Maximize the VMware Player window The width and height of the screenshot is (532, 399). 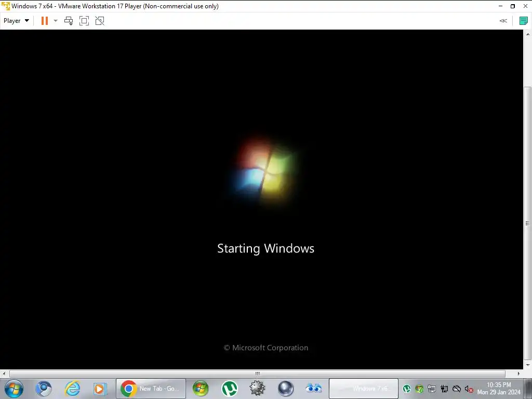click(x=513, y=6)
